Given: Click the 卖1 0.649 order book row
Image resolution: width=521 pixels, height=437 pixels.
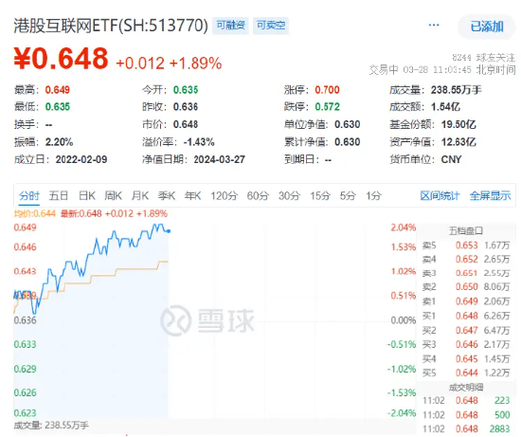Looking at the screenshot, I should tap(466, 301).
